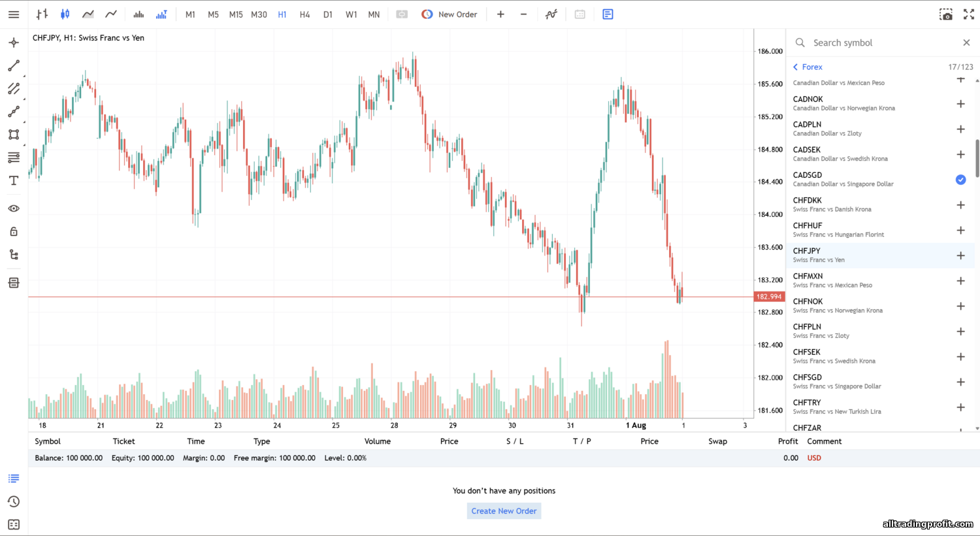Select the D1 timeframe
This screenshot has width=980, height=536.
click(x=328, y=14)
